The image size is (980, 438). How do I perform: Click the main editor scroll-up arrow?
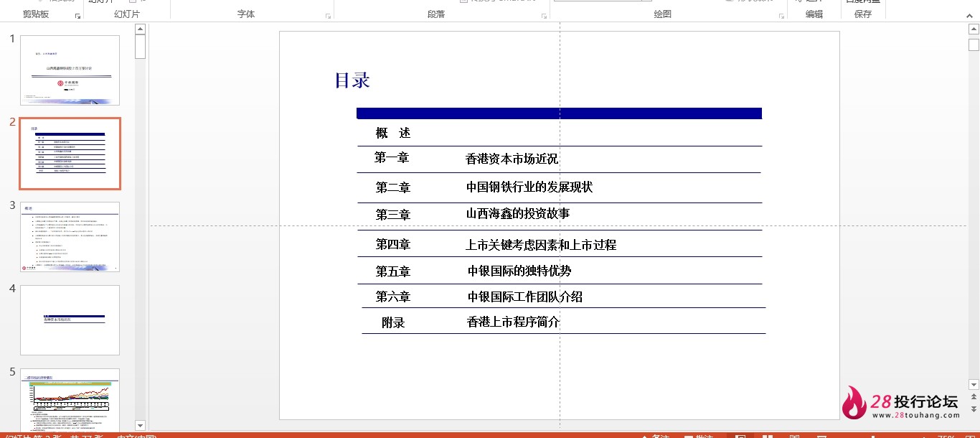coord(974,29)
